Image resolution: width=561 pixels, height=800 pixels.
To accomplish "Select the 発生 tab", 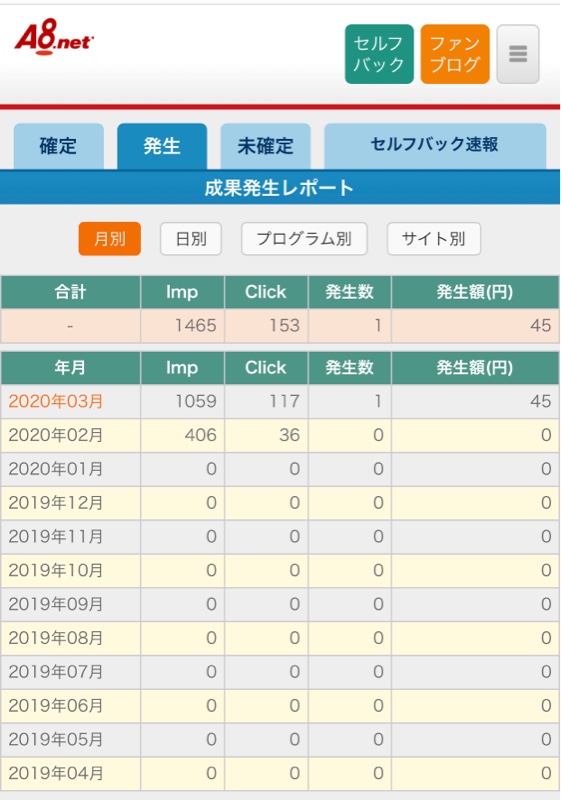I will 162,146.
